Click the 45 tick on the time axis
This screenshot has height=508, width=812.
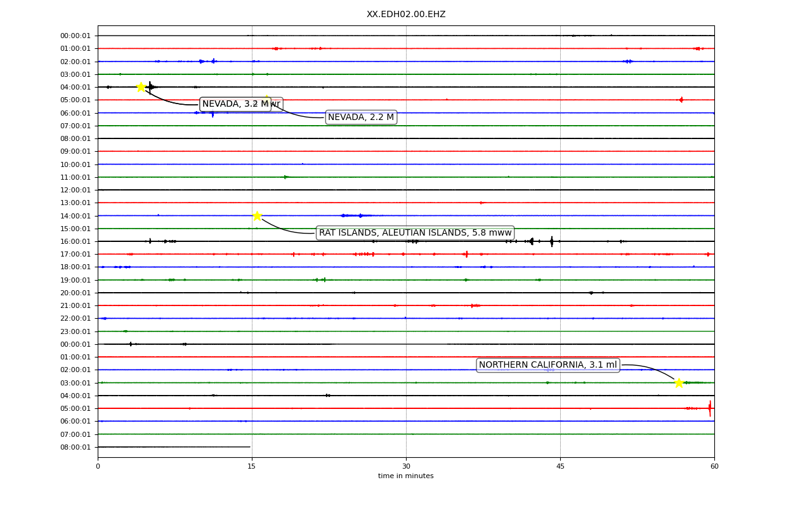coord(560,466)
